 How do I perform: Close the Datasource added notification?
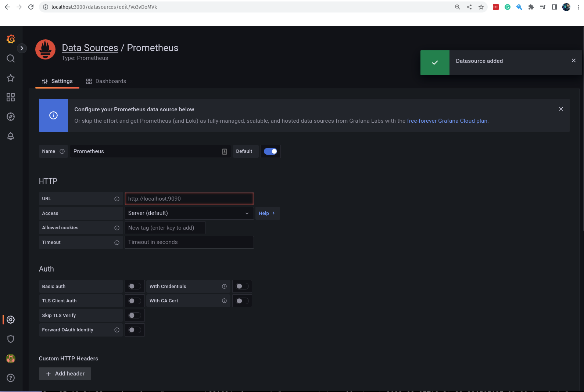pyautogui.click(x=574, y=61)
